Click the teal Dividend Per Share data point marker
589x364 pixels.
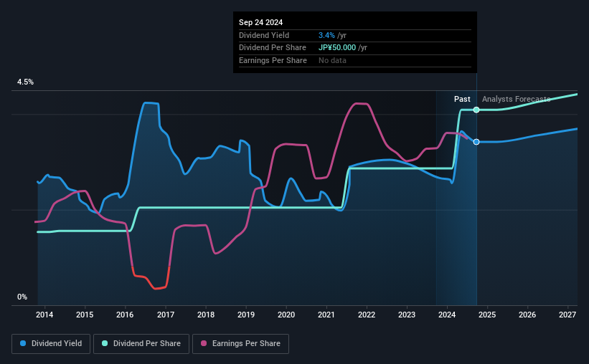click(x=476, y=110)
